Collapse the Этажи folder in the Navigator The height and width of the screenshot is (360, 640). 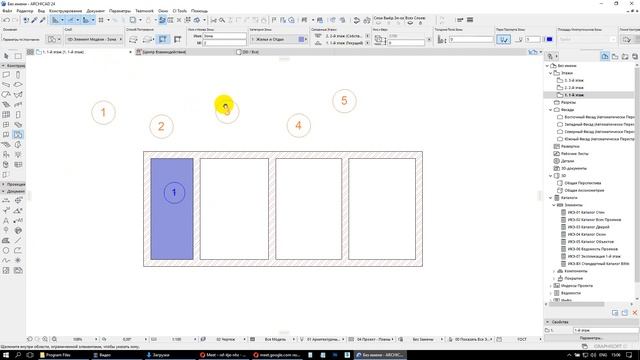[x=551, y=73]
